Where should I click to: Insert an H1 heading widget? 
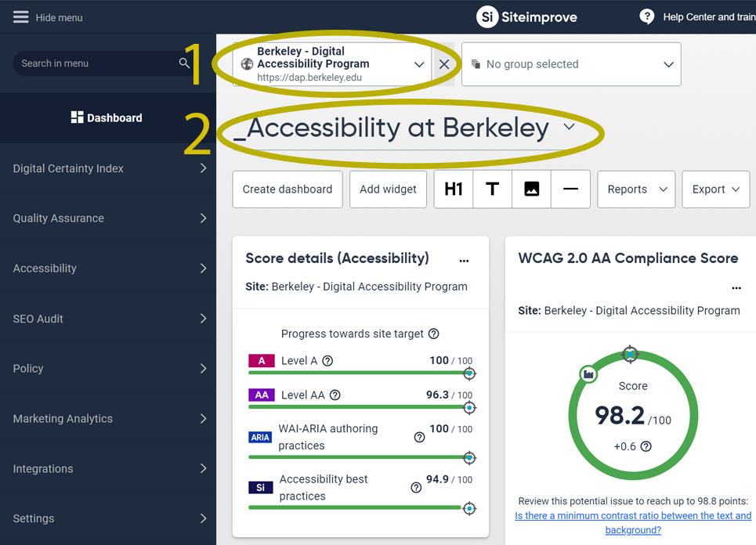[x=453, y=189]
